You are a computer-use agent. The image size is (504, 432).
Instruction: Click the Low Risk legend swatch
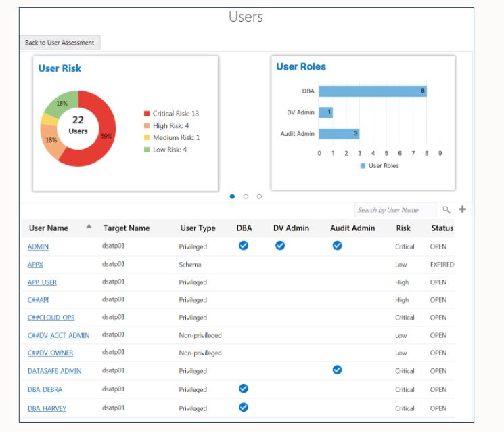tap(147, 150)
